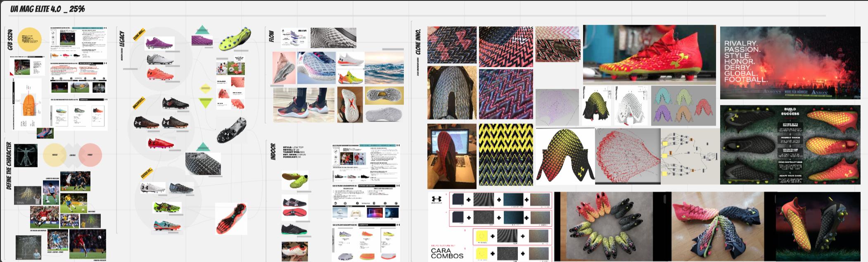
Task: Select the 'UA MAG ELITE 4.0 _ 25%' board title
Action: [x=47, y=9]
